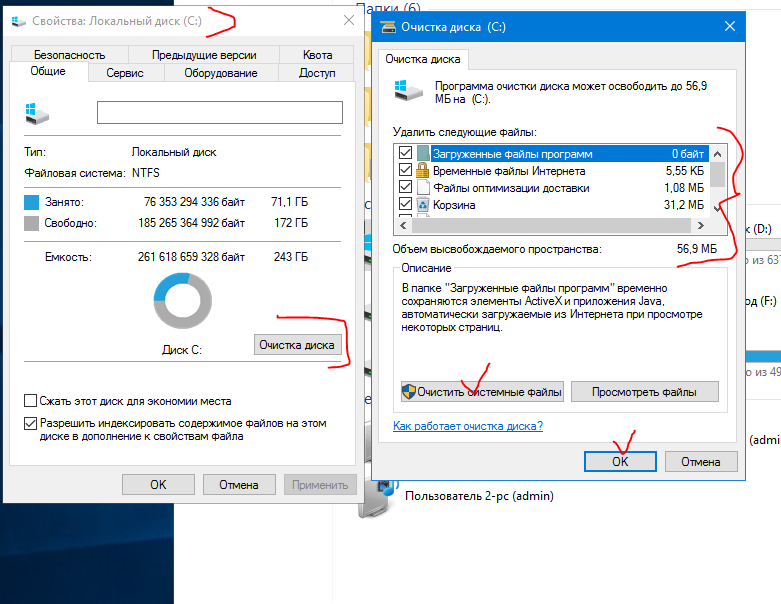The height and width of the screenshot is (604, 781).
Task: Click the gray Свободно color square
Action: click(31, 223)
